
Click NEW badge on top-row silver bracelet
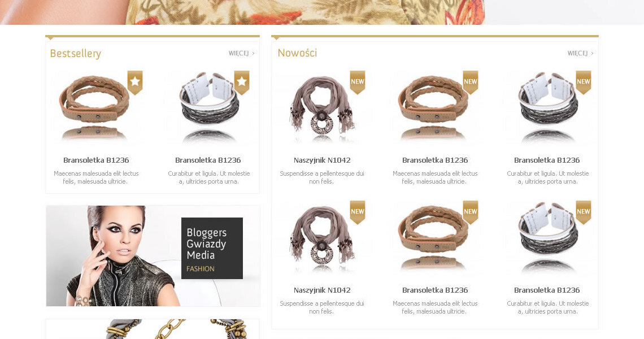(x=583, y=82)
